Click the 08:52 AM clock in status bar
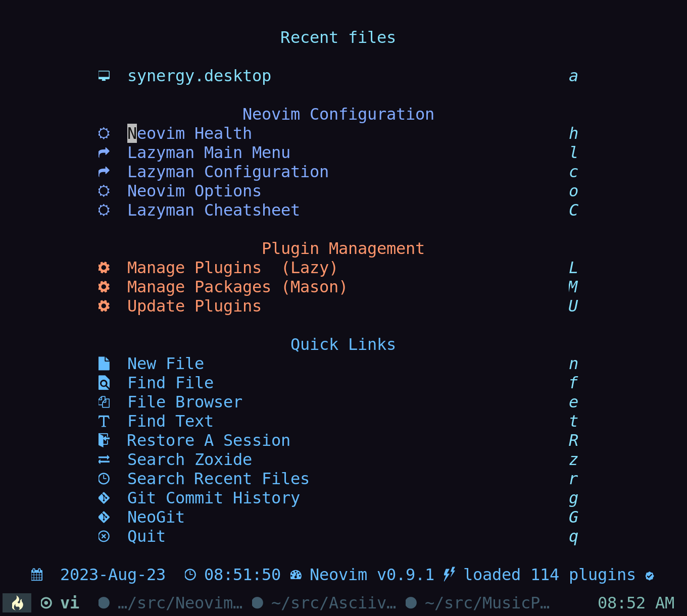The width and height of the screenshot is (687, 616). (x=636, y=603)
